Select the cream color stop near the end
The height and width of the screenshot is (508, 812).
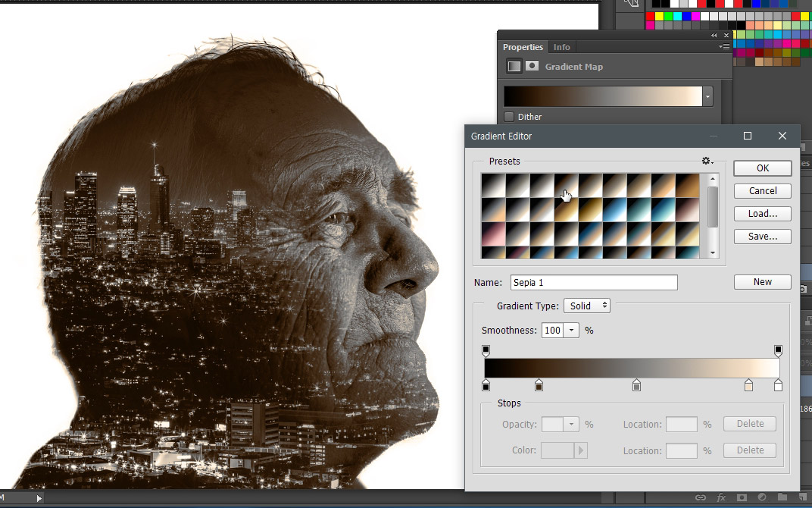(748, 385)
